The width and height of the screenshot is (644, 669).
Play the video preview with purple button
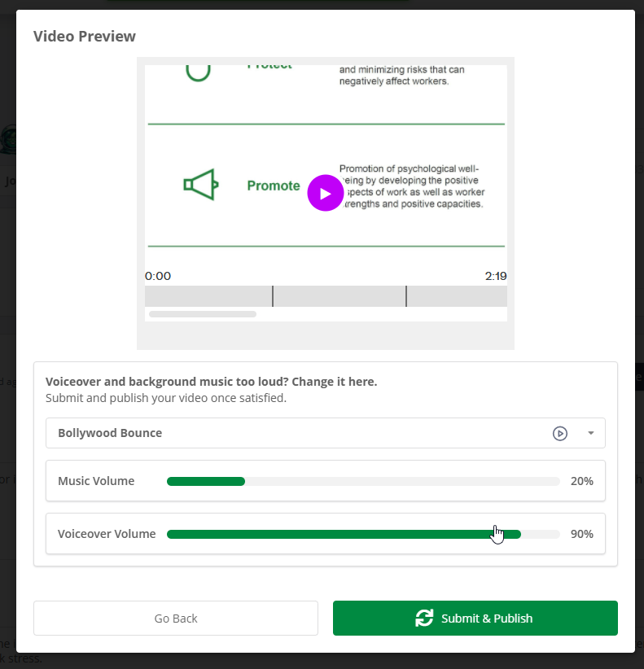[325, 193]
